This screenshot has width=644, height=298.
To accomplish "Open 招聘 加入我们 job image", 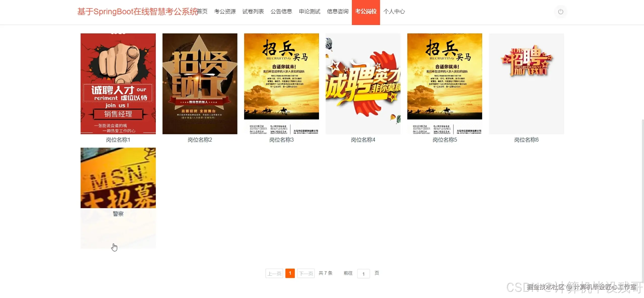I will pyautogui.click(x=526, y=84).
